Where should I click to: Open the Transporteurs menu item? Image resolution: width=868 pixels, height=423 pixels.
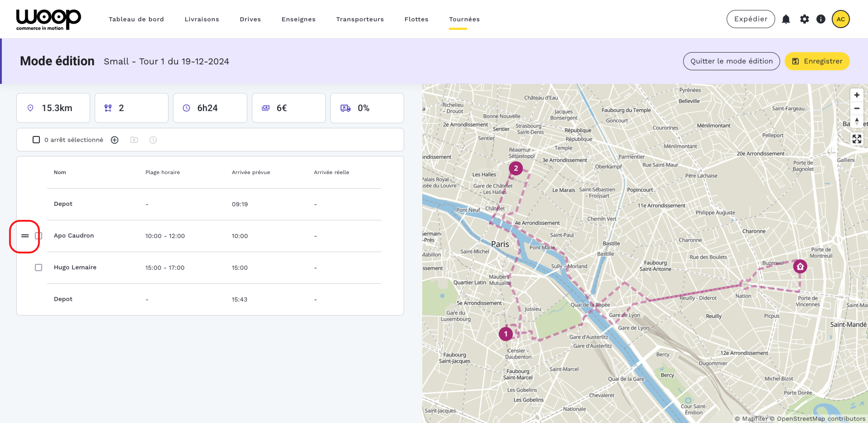(x=359, y=19)
